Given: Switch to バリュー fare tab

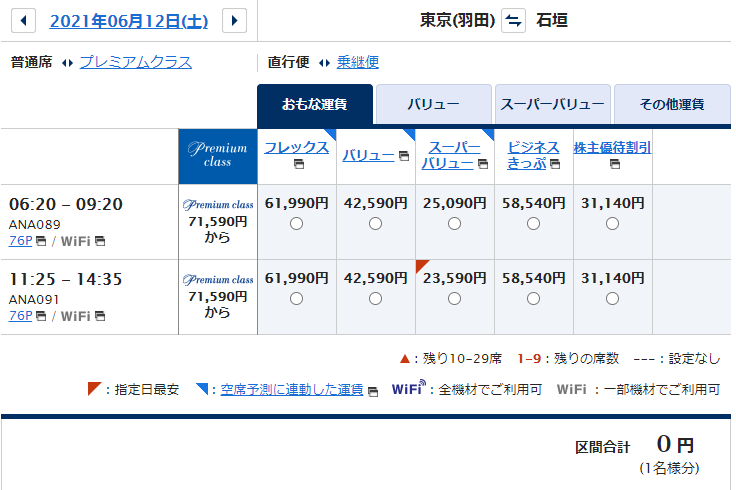Looking at the screenshot, I should [x=434, y=104].
